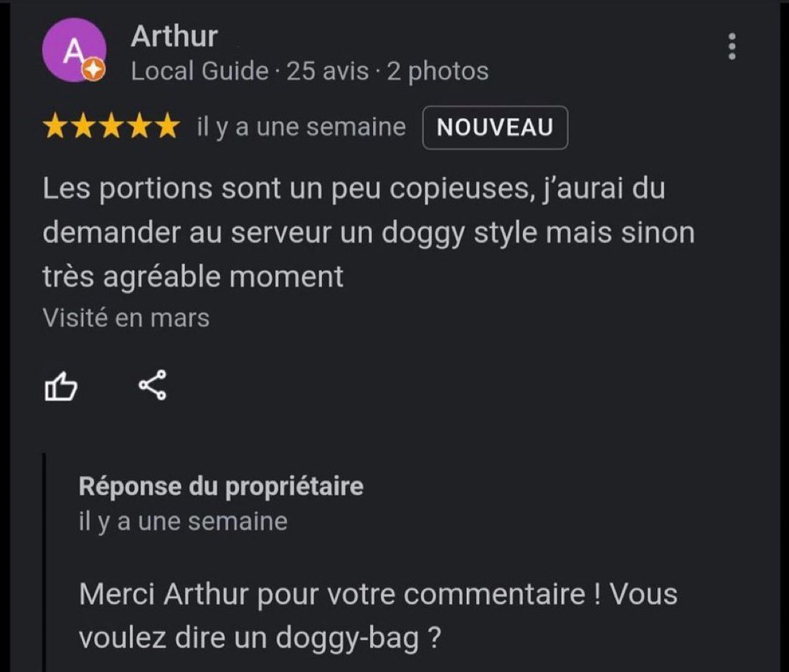Tap the owner's doggy-bag reply text

coord(378,616)
